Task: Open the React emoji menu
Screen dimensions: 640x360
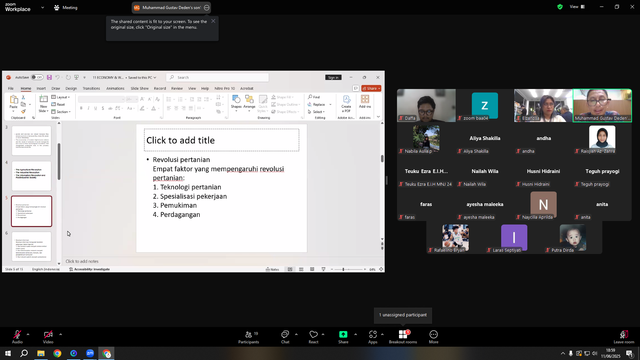Action: tap(313, 337)
